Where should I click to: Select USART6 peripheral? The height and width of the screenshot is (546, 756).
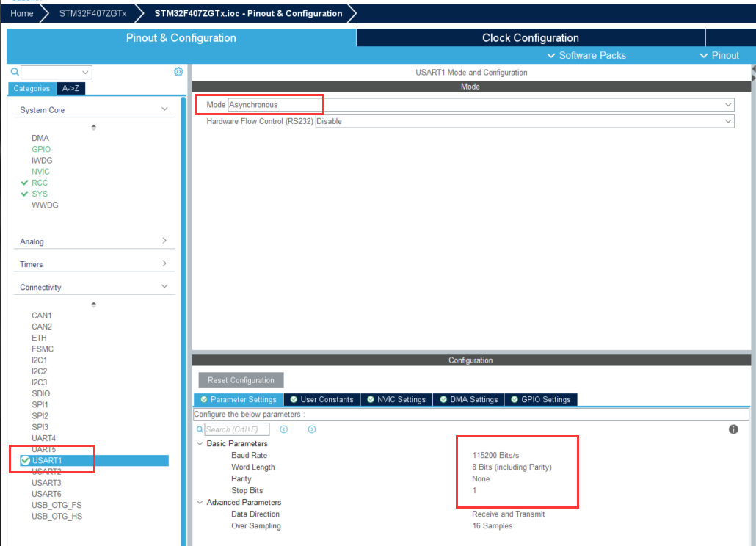pos(46,493)
